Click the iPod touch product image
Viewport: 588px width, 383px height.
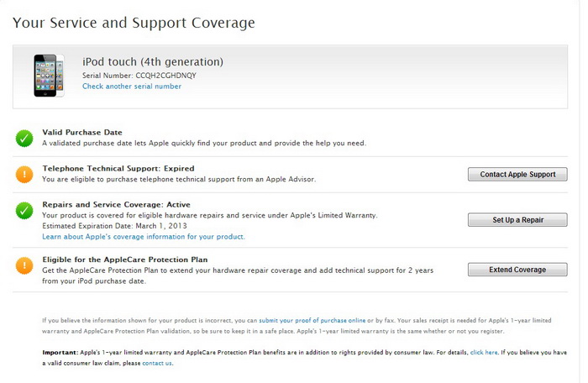coord(49,74)
